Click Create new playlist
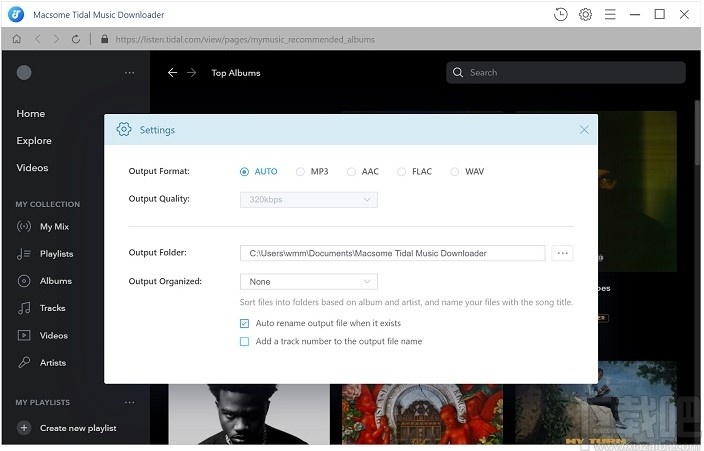Viewport: 704px width, 451px height. pyautogui.click(x=78, y=428)
